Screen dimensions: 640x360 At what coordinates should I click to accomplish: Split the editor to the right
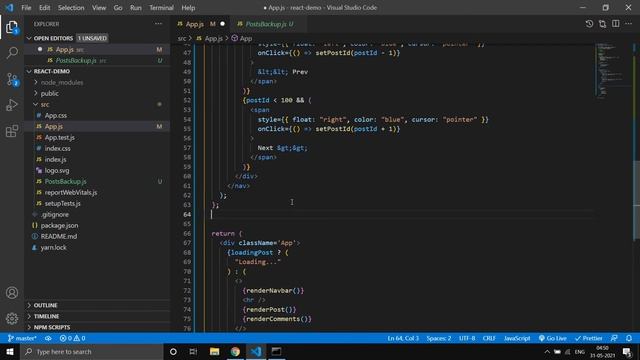pos(616,24)
